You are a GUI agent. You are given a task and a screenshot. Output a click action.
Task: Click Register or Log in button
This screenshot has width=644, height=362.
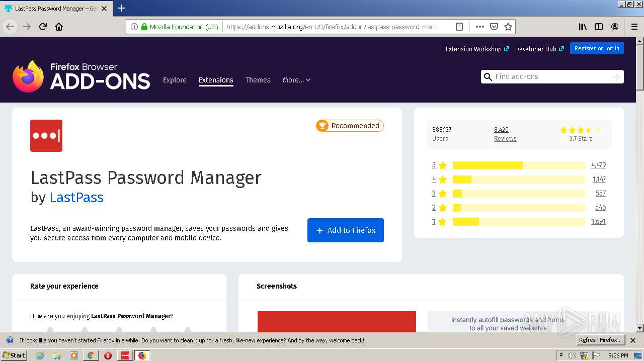coord(597,48)
